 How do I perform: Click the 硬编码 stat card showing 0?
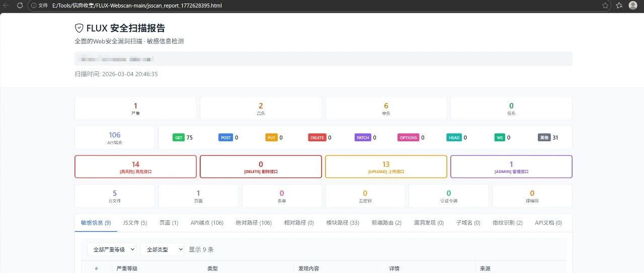point(532,196)
